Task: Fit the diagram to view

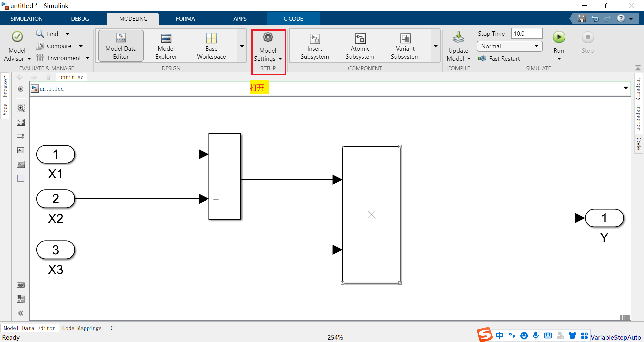Action: 21,122
